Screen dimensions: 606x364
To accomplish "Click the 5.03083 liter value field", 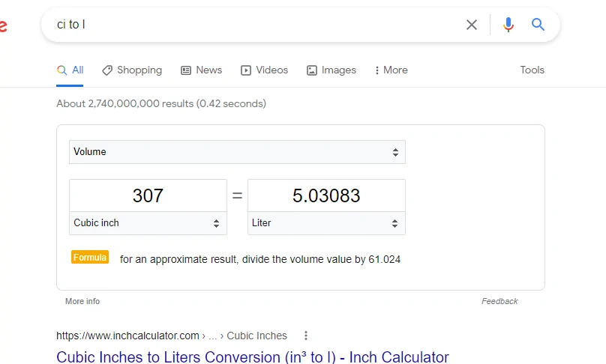I will pyautogui.click(x=326, y=195).
